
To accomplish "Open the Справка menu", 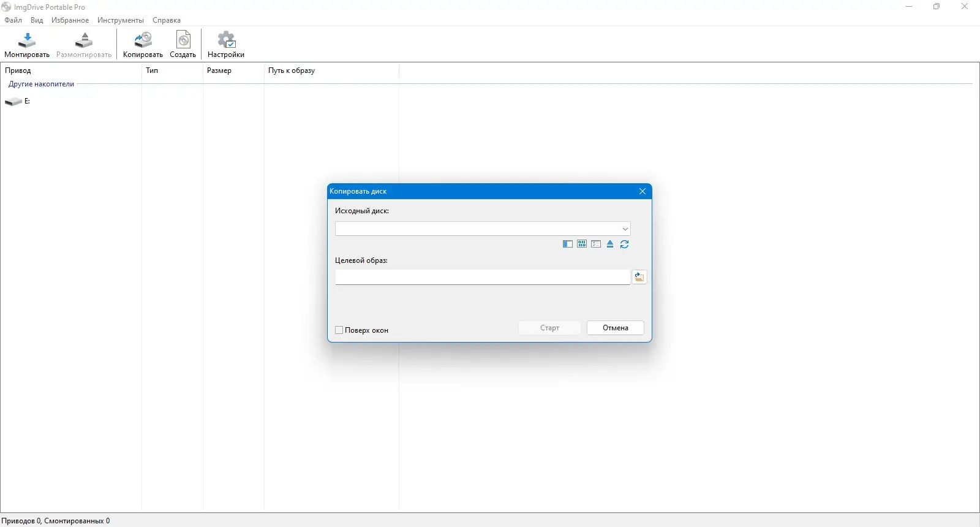I will pos(167,20).
